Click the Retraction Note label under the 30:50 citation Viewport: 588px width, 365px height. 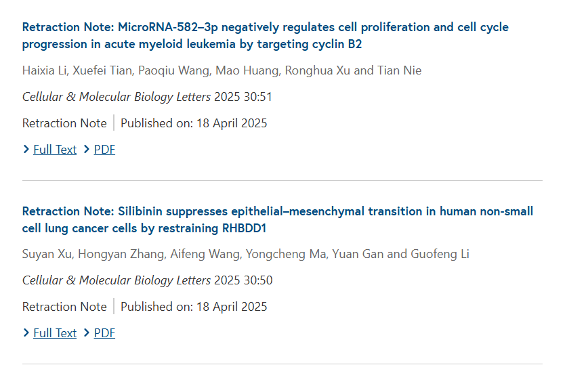64,307
